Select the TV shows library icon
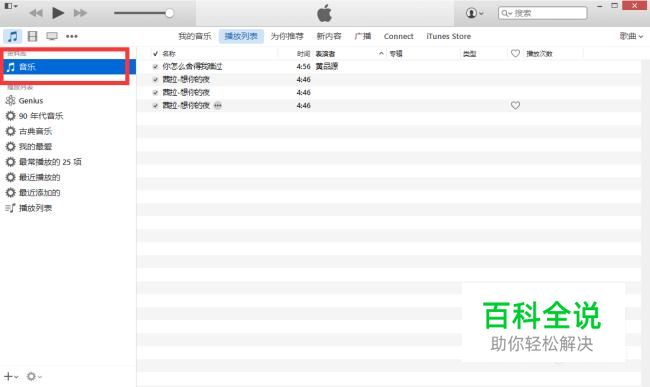 [x=52, y=36]
